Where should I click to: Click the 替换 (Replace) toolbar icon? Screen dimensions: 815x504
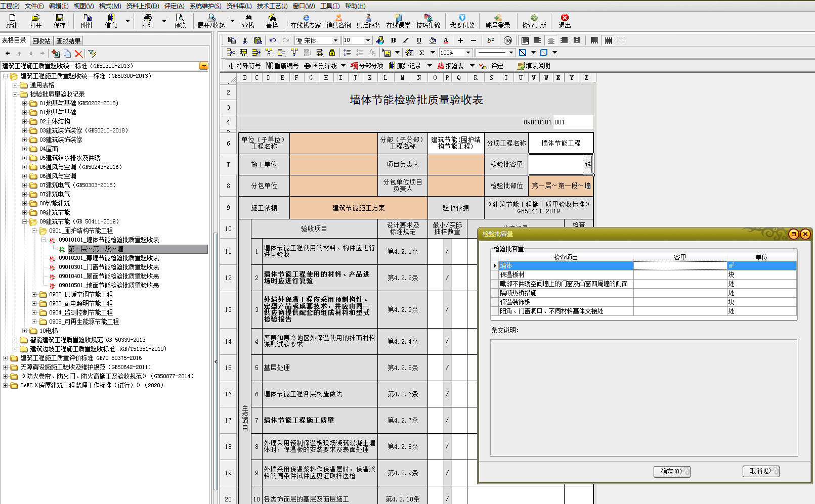tap(272, 21)
